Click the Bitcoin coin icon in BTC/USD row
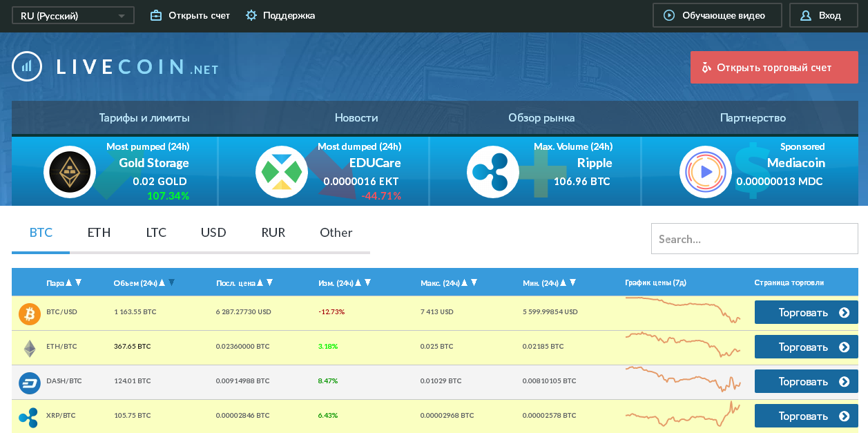 [x=30, y=313]
